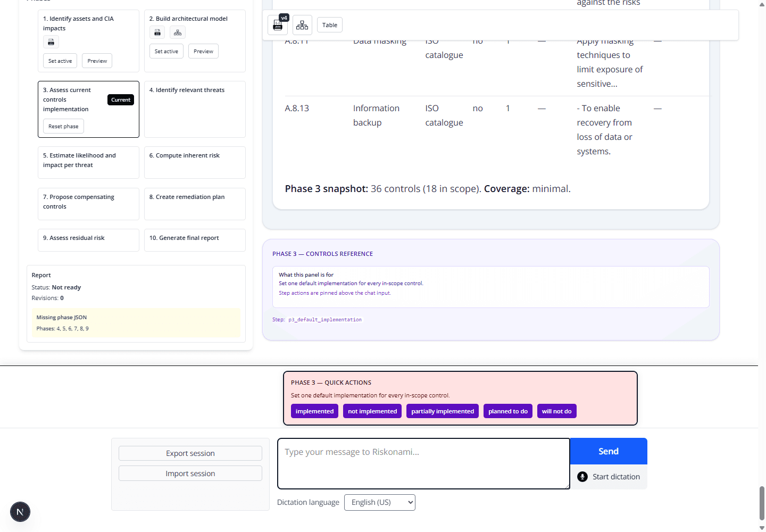766x532 pixels.
Task: Select phase 8 Create remediation plan card
Action: (195, 204)
